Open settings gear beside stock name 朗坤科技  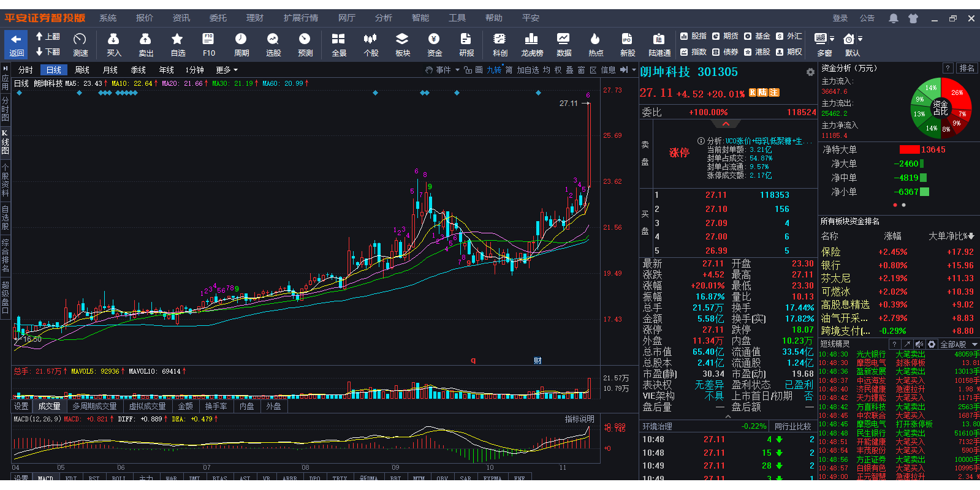tap(810, 72)
